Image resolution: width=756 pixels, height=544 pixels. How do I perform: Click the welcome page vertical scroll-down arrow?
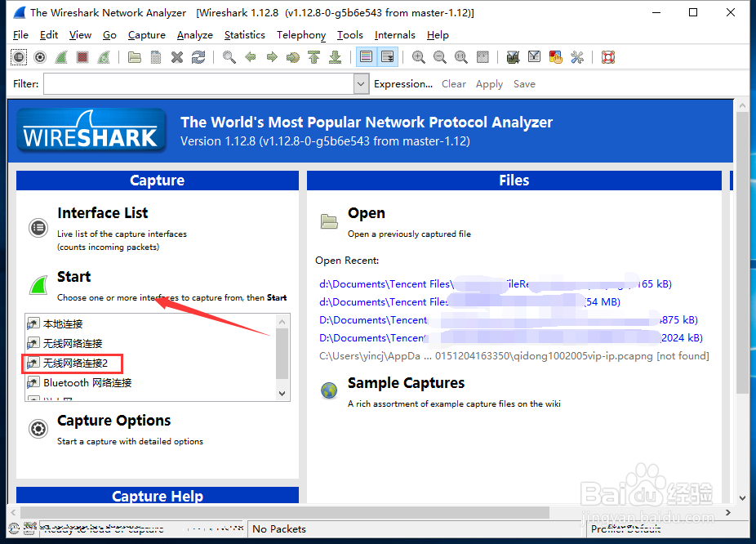[x=742, y=498]
